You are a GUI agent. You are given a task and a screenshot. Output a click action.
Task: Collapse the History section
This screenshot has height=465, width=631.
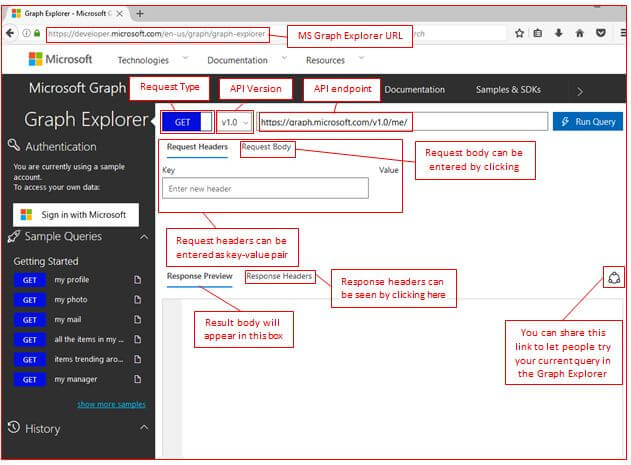[x=144, y=427]
